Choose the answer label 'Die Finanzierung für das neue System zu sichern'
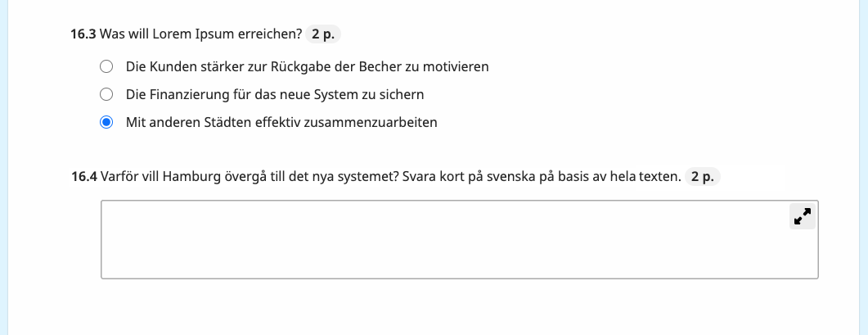 [275, 94]
